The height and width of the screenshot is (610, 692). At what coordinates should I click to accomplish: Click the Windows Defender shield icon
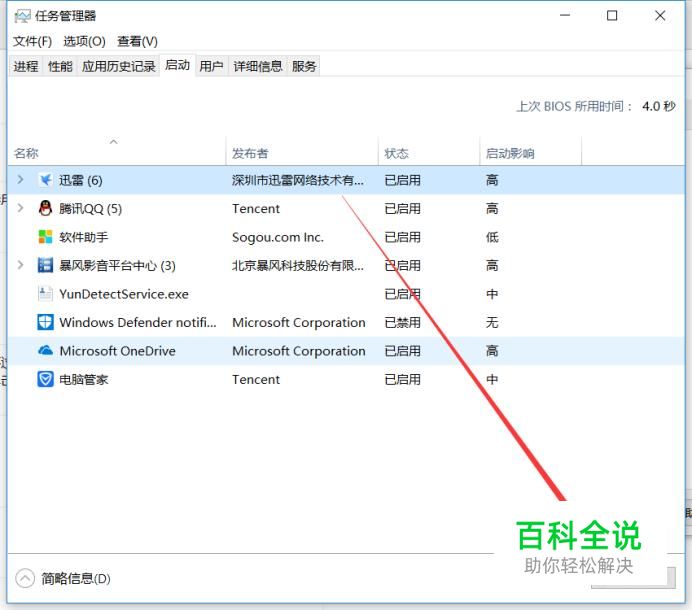point(45,322)
